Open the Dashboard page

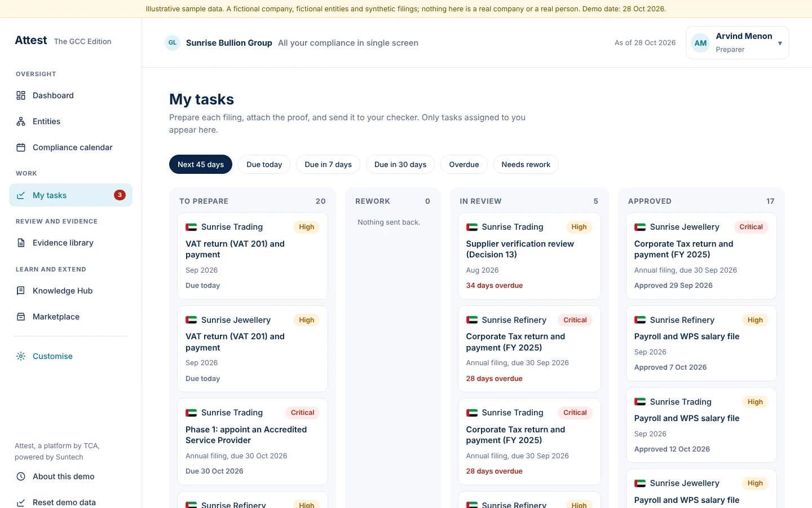coord(70,95)
